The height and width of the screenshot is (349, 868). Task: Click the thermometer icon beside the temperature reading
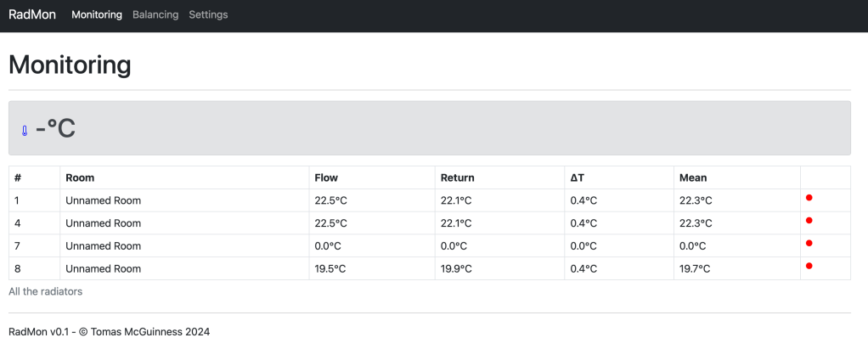click(25, 131)
